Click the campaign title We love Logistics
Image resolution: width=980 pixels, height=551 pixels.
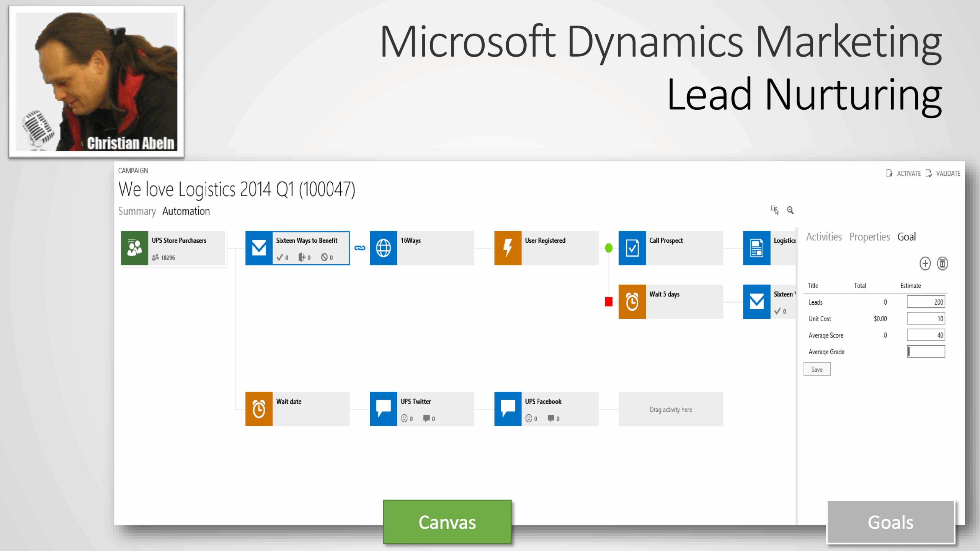click(x=237, y=189)
